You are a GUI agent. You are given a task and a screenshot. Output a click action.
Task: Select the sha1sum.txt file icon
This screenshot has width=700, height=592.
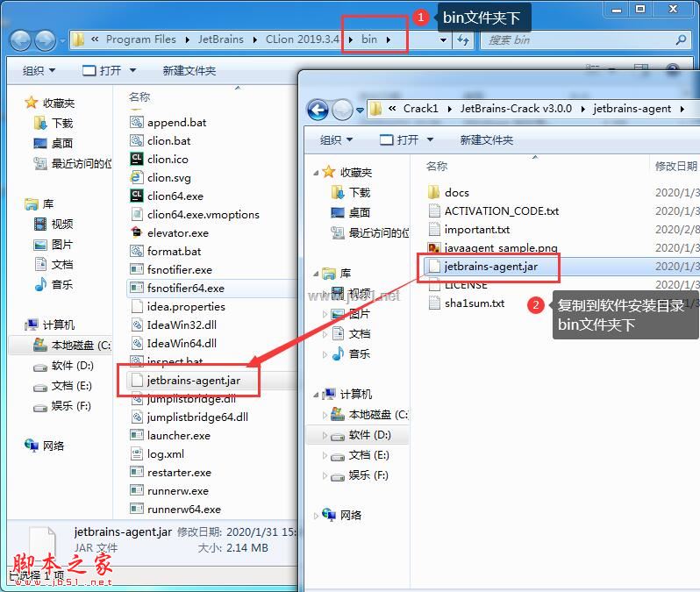tap(434, 303)
